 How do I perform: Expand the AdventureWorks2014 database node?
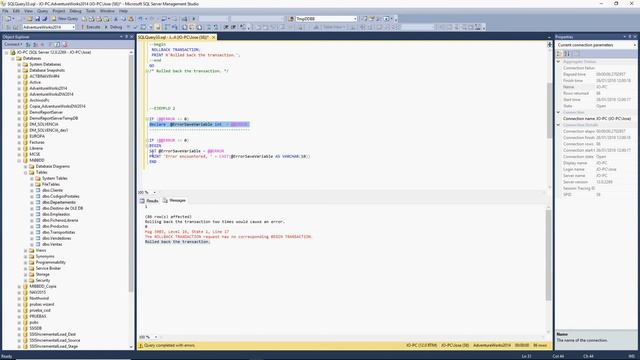[19, 88]
